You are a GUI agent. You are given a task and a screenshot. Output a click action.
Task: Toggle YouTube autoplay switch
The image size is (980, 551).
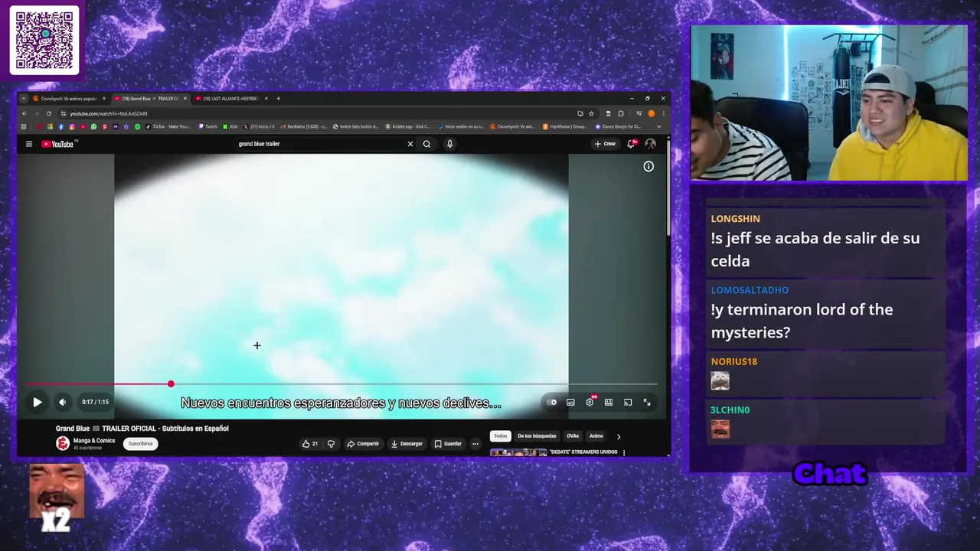tap(552, 402)
